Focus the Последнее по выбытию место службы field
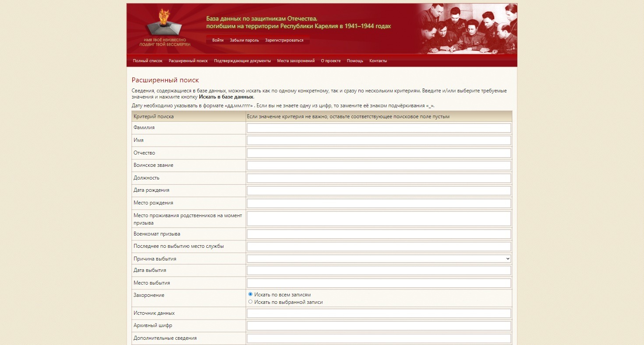The height and width of the screenshot is (345, 644). (379, 246)
